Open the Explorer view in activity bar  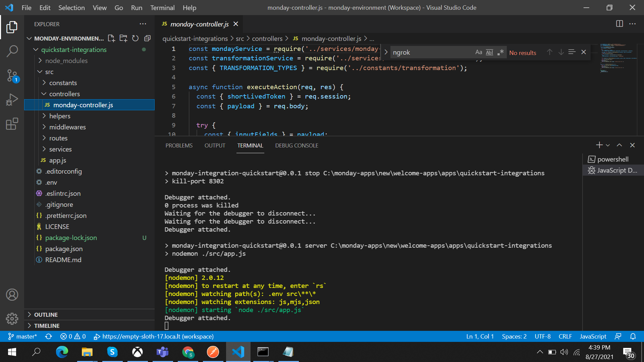pyautogui.click(x=12, y=27)
